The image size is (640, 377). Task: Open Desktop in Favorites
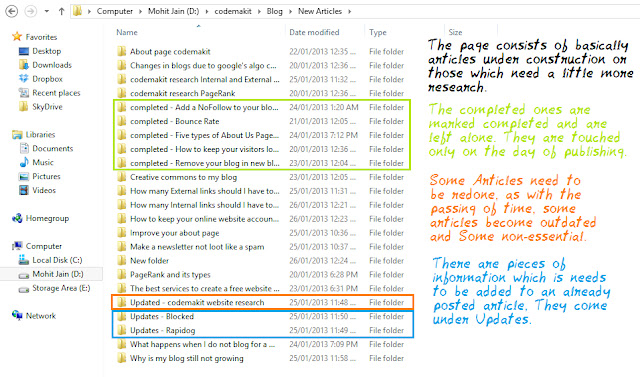pos(47,51)
